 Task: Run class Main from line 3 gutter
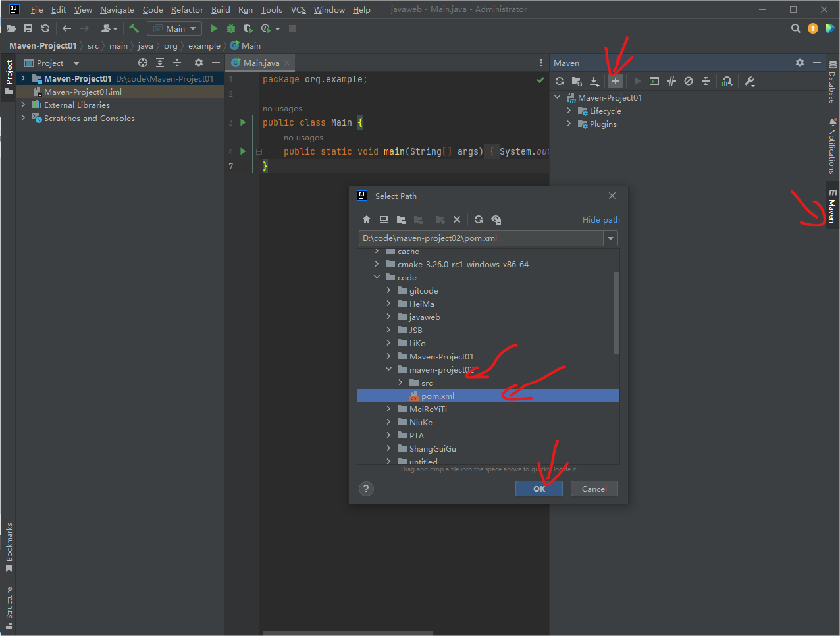(243, 122)
